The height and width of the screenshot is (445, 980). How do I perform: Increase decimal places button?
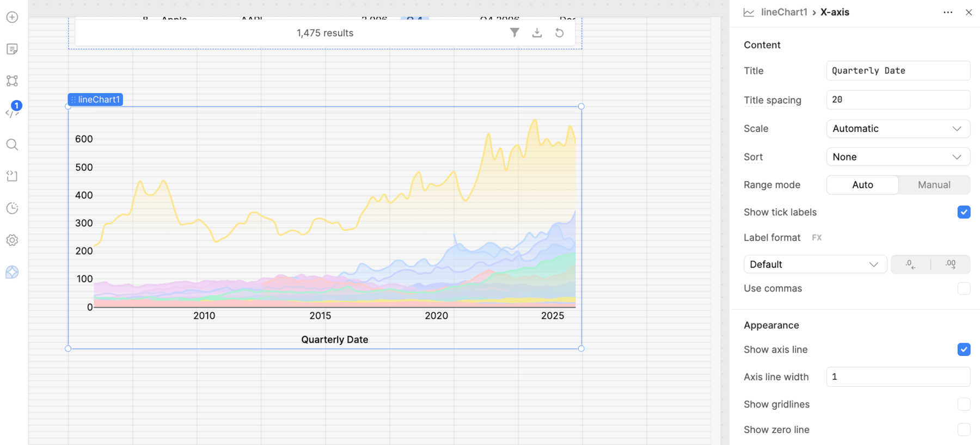[x=951, y=264]
